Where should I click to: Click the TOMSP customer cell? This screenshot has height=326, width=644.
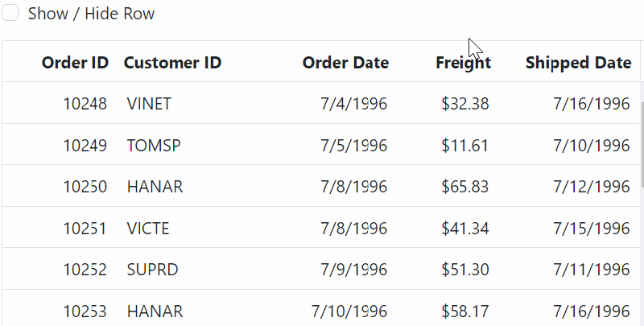(154, 146)
